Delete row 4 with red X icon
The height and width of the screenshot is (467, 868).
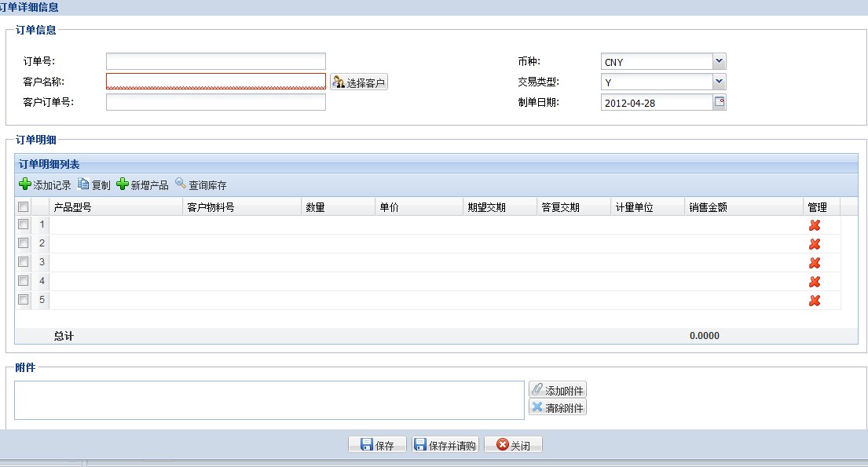[x=815, y=282]
